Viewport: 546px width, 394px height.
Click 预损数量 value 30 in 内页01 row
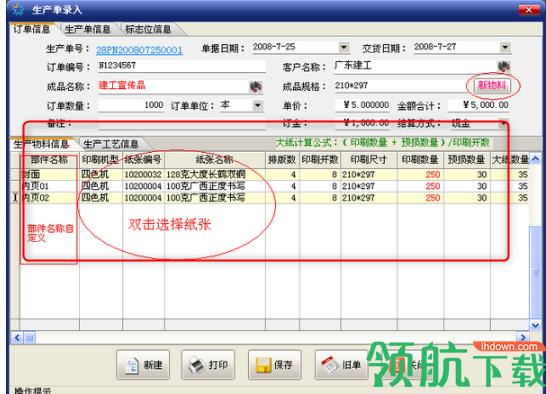(467, 186)
